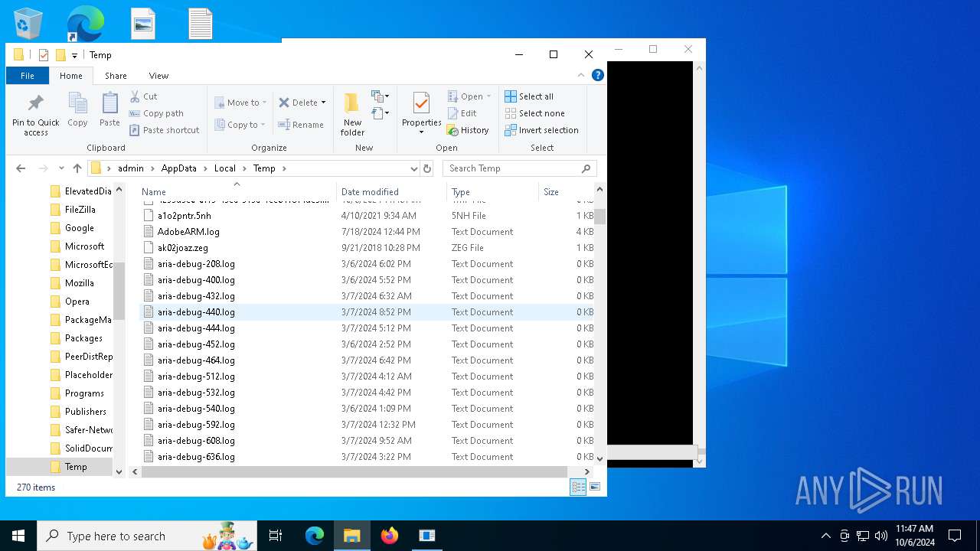Switch to Details view layout icon
Image resolution: width=980 pixels, height=551 pixels.
pyautogui.click(x=578, y=487)
